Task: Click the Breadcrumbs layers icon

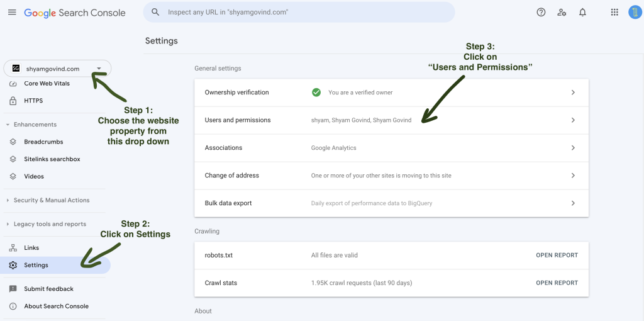Action: point(13,142)
